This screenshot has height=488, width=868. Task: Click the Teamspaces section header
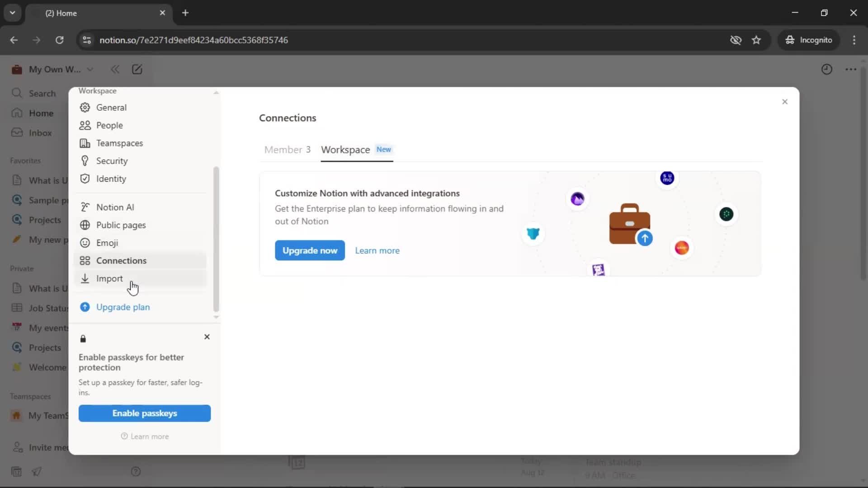click(x=30, y=397)
